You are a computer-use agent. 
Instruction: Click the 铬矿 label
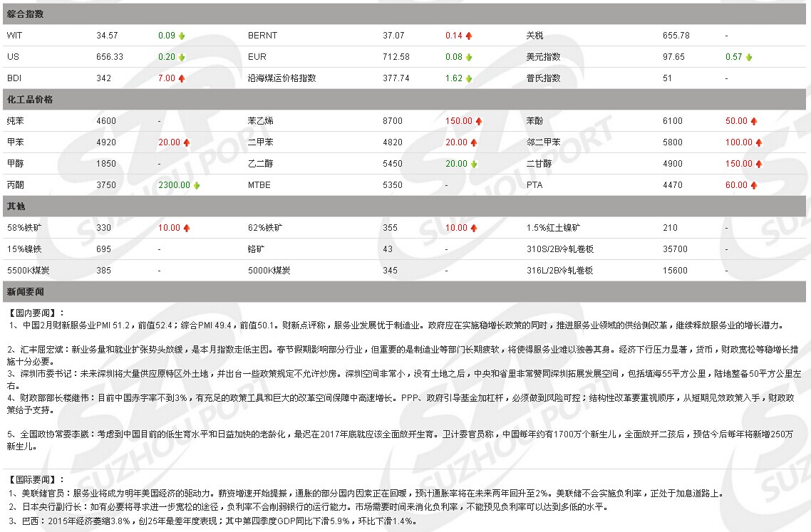click(256, 249)
